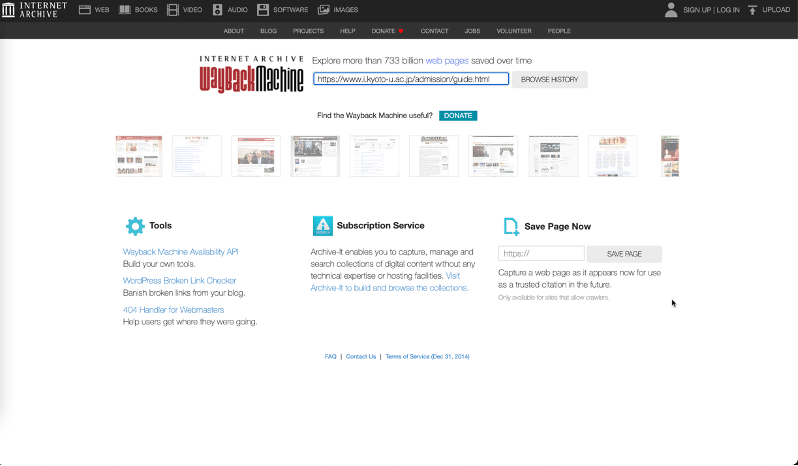Click the Internet Archive logo icon
The height and width of the screenshot is (466, 798).
click(x=8, y=10)
